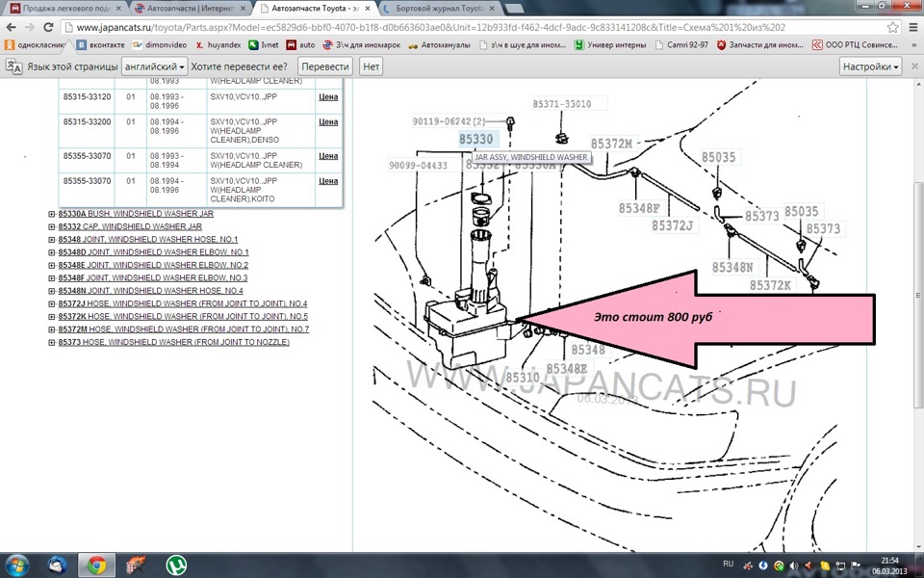Open the Ivnet bookmark
The height and width of the screenshot is (578, 924).
pyautogui.click(x=264, y=45)
